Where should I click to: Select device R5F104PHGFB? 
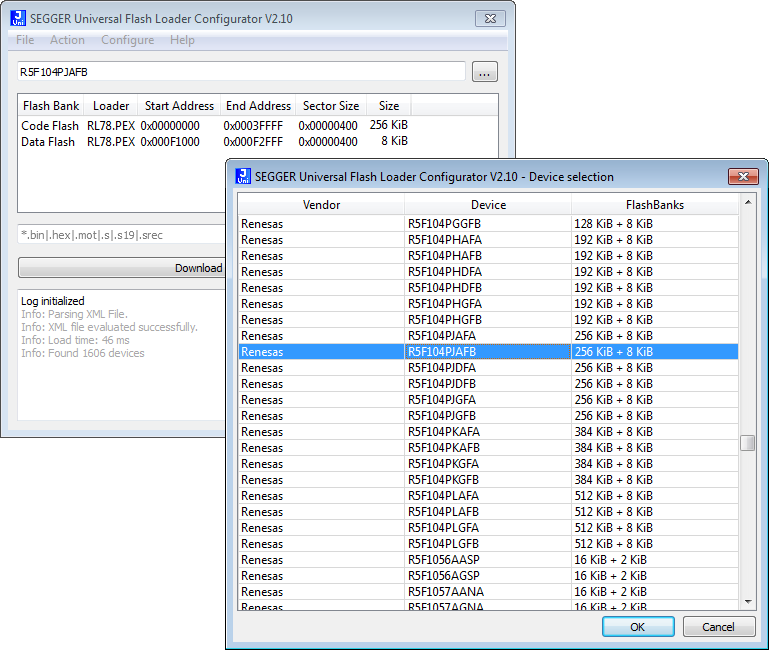[488, 320]
